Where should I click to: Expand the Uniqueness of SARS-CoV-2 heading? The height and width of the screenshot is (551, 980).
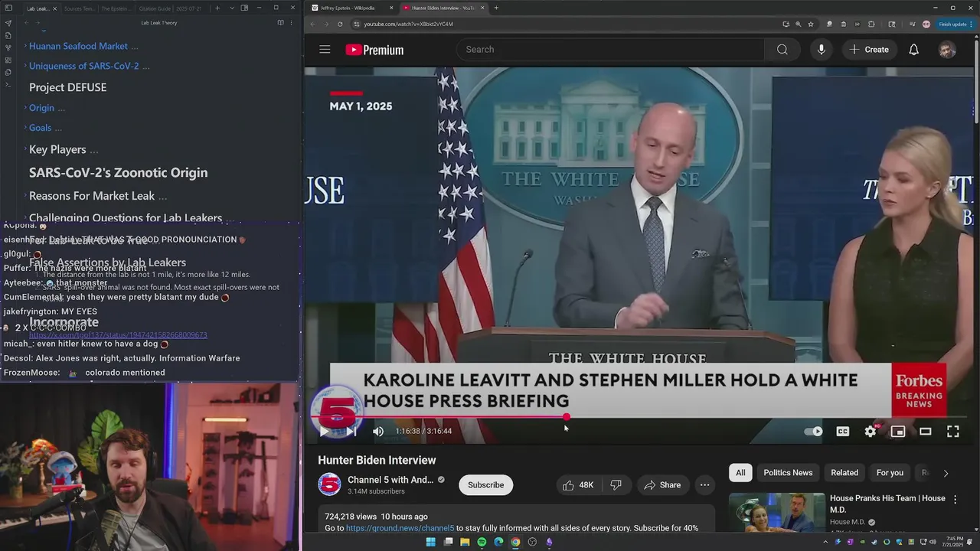point(25,65)
